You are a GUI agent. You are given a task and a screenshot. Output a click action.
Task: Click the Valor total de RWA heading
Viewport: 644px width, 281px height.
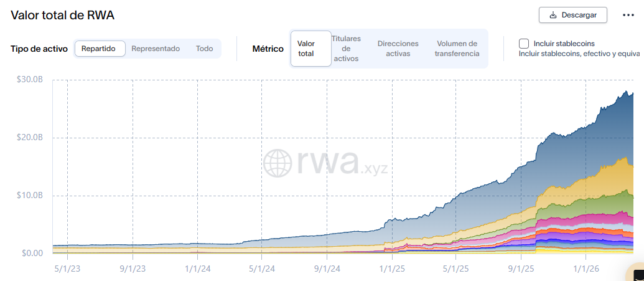tap(62, 15)
